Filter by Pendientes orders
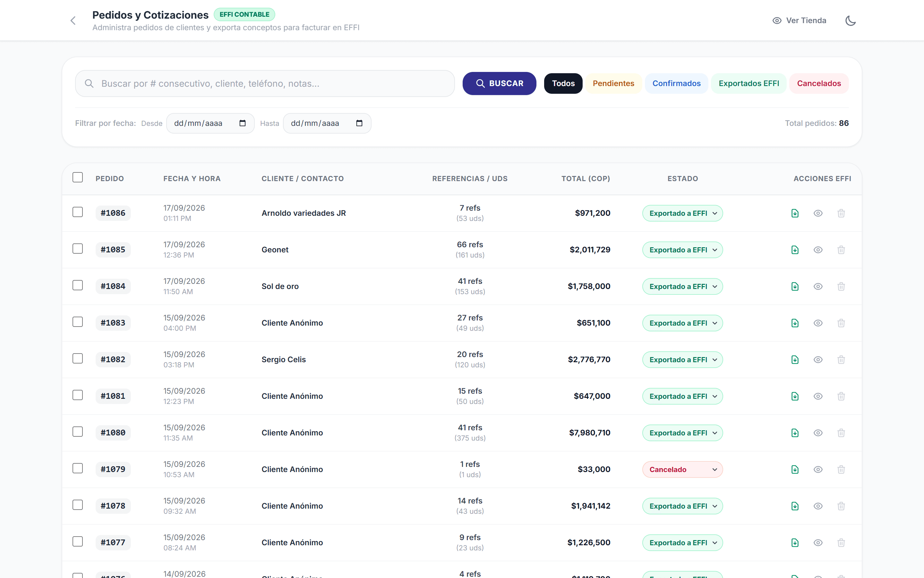Screen dimensions: 924x578 click(613, 83)
